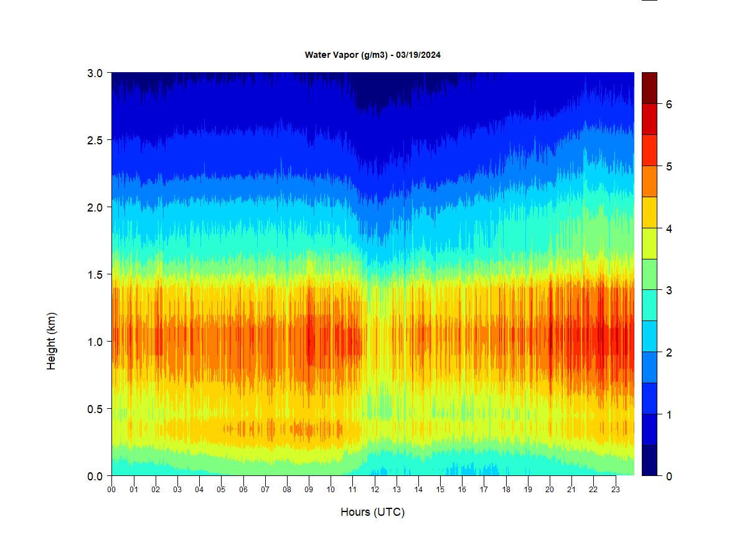Image resolution: width=747 pixels, height=560 pixels.
Task: Select the orange colorbar segment near 5
Action: pyautogui.click(x=649, y=181)
